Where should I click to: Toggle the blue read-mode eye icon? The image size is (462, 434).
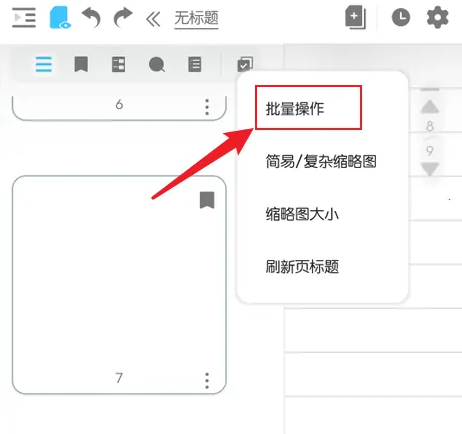coord(60,18)
